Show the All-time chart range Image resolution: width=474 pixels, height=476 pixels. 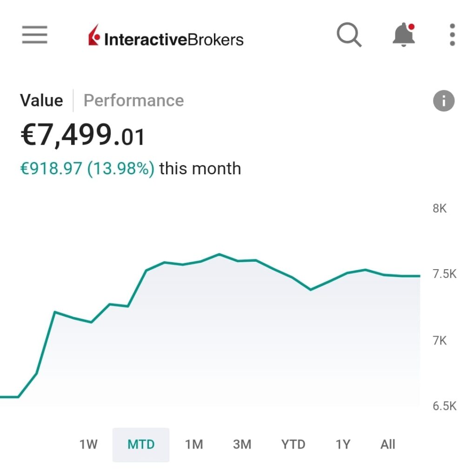[387, 444]
